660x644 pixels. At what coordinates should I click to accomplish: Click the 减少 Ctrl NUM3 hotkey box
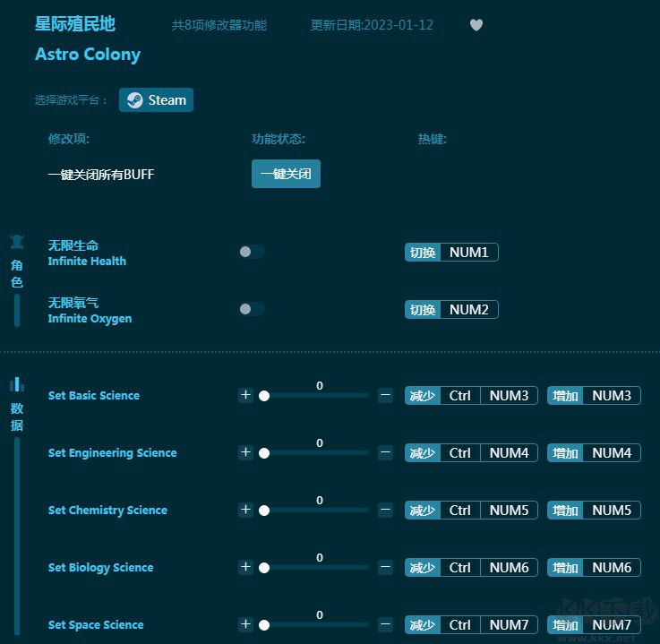tap(471, 395)
